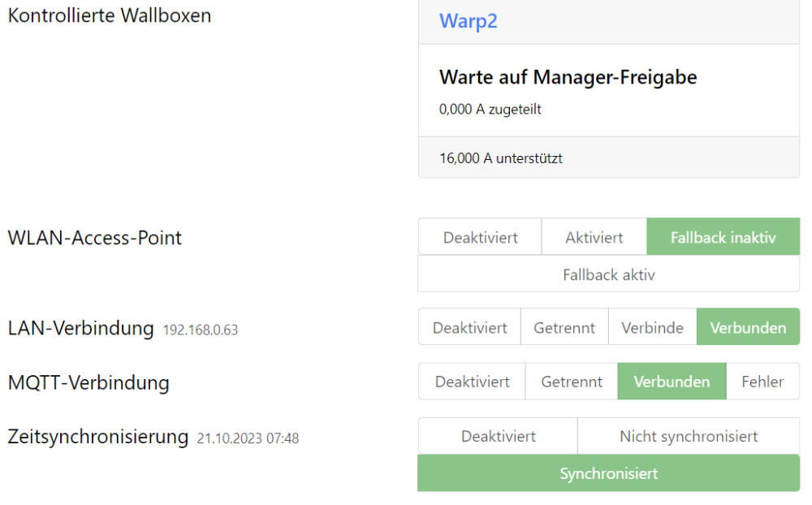This screenshot has width=812, height=505.
Task: Click the 'Nicht synchronisiert' status
Action: coord(688,436)
